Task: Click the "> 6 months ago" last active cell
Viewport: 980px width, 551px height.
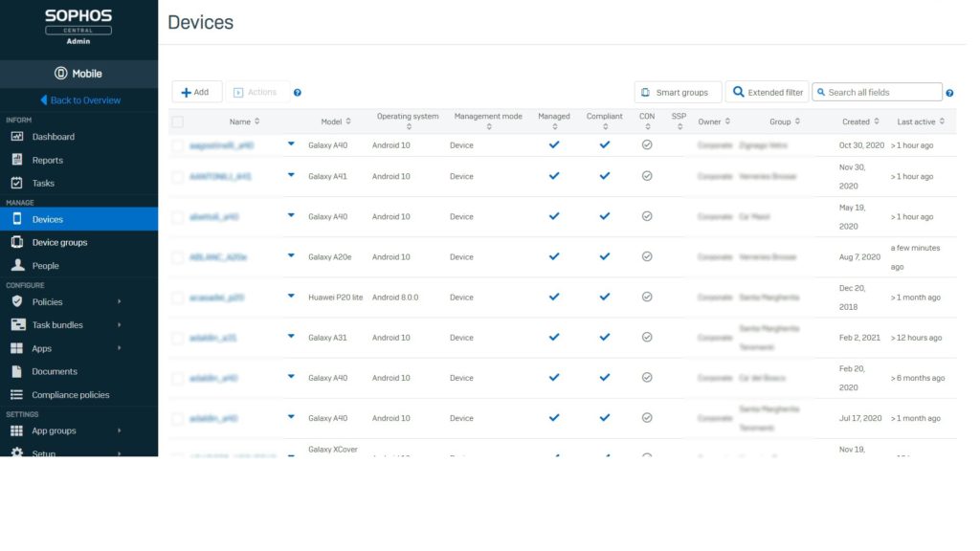Action: (x=918, y=378)
